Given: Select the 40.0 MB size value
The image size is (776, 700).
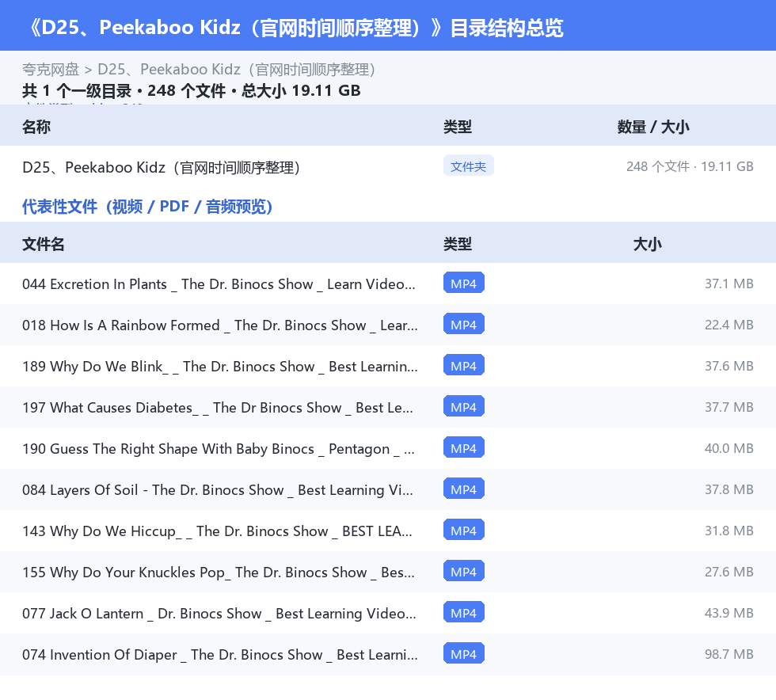Looking at the screenshot, I should point(729,448).
